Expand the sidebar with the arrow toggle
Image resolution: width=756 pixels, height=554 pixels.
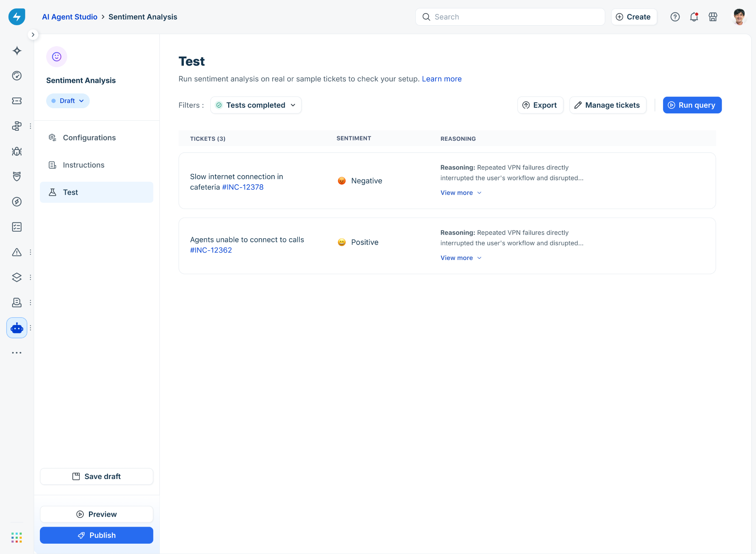(33, 35)
